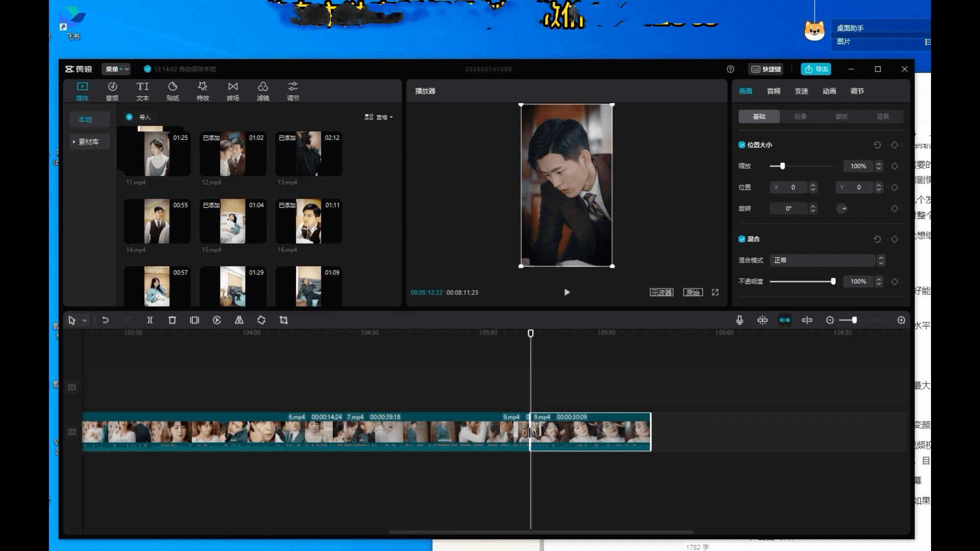This screenshot has width=980, height=551.
Task: Toggle the highlighted auto snap button
Action: [785, 320]
